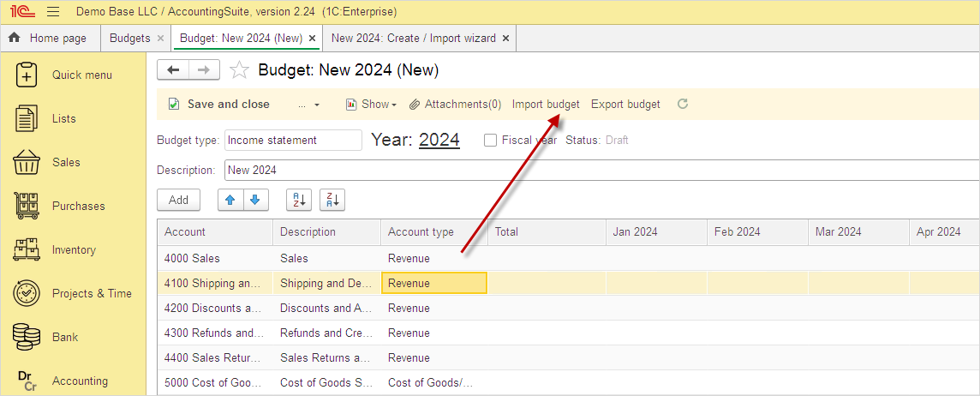Sort rows ascending A to Z

(298, 201)
